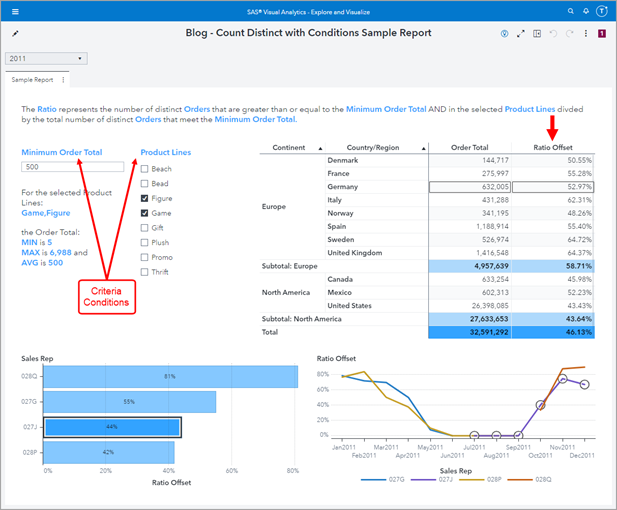Click the undo arrow icon
The height and width of the screenshot is (510, 617).
554,33
